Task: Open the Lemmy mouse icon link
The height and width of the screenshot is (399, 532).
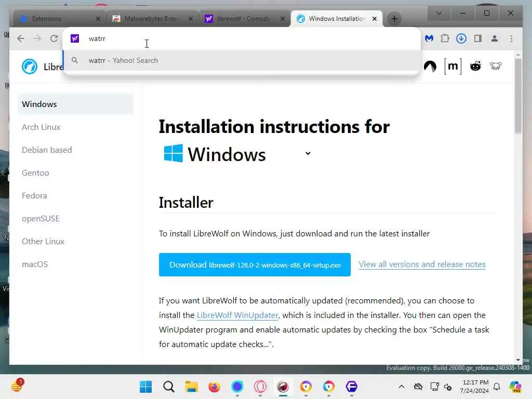Action: coord(496,66)
